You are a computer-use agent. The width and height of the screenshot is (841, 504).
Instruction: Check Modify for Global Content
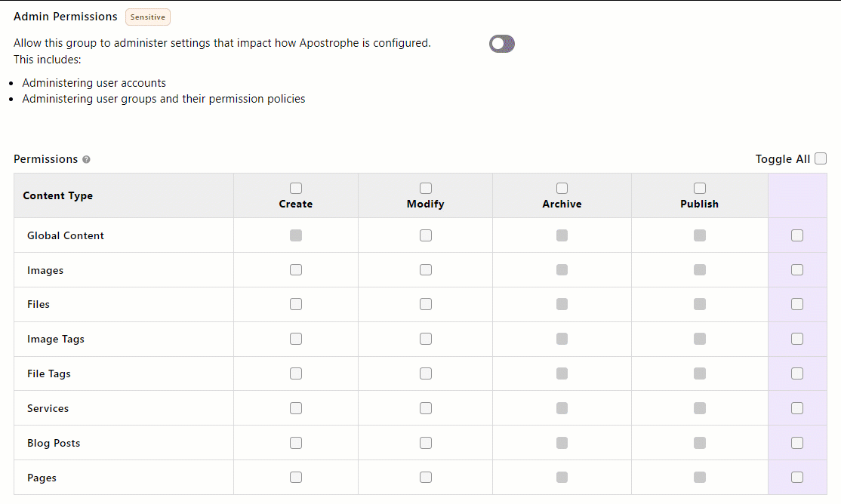425,235
